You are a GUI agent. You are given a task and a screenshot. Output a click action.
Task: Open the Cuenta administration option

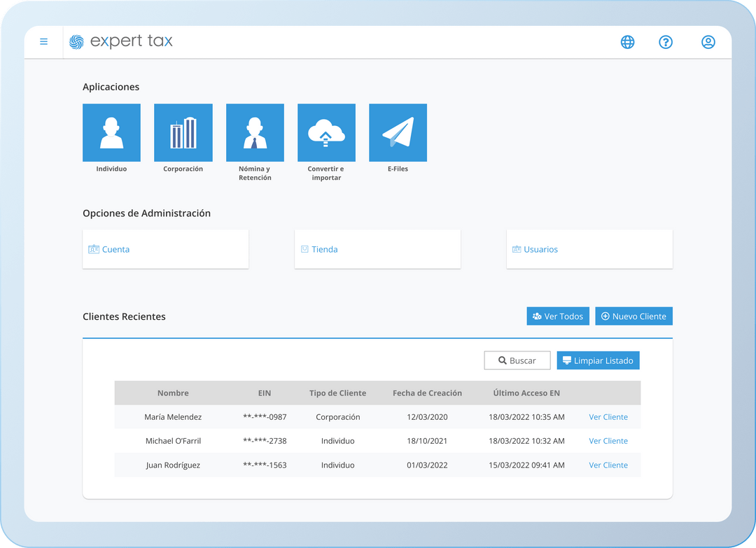(x=165, y=249)
